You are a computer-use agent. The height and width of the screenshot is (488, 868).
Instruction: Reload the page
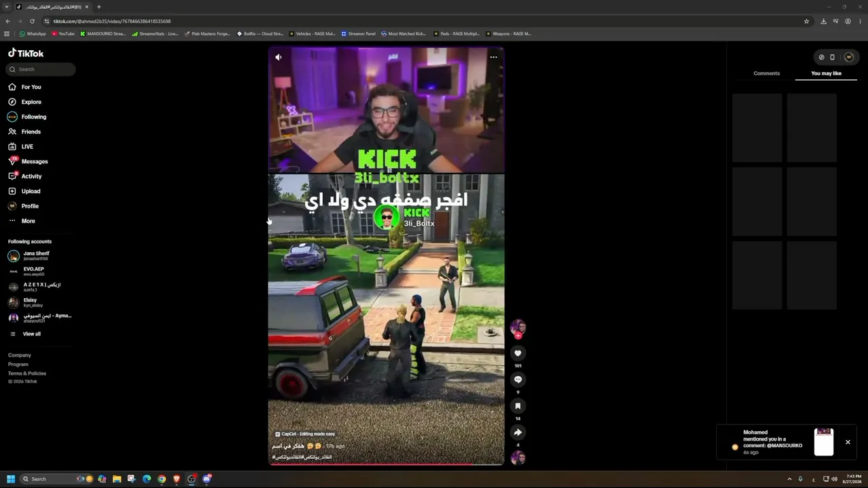(32, 21)
